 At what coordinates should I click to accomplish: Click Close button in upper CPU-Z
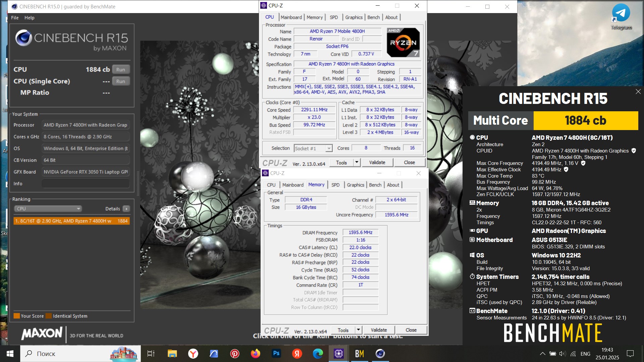409,163
